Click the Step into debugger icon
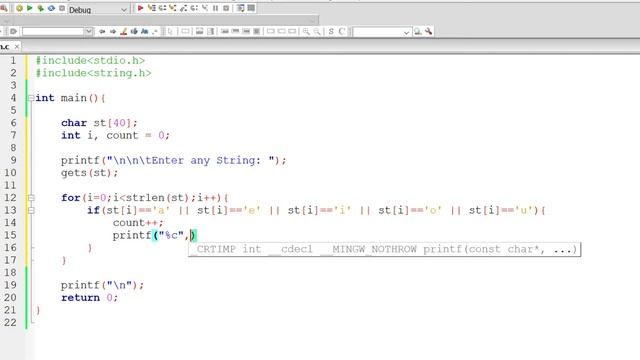 pyautogui.click(x=173, y=8)
